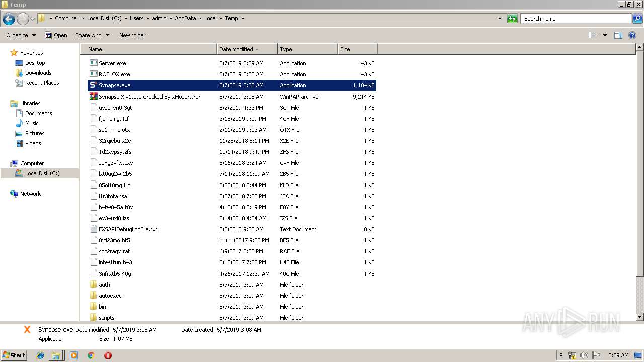This screenshot has height=362, width=644.
Task: Click the file list scroll down arrow
Action: 640,317
